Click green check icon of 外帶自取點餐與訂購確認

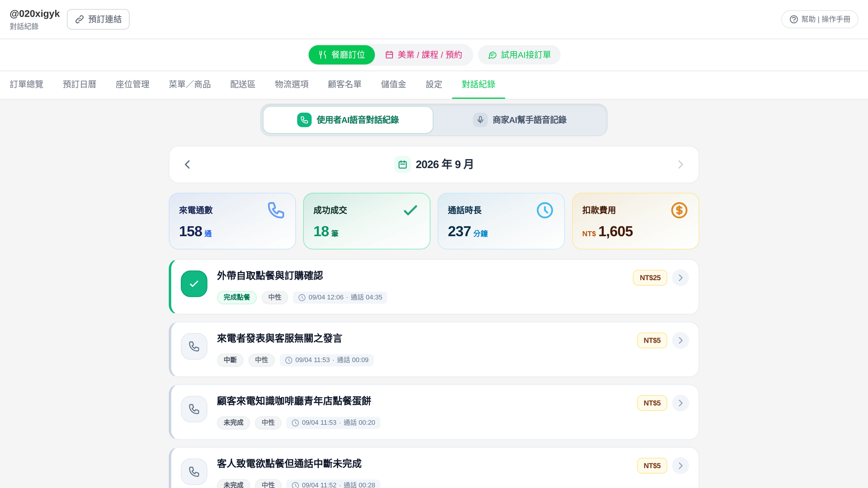(194, 284)
